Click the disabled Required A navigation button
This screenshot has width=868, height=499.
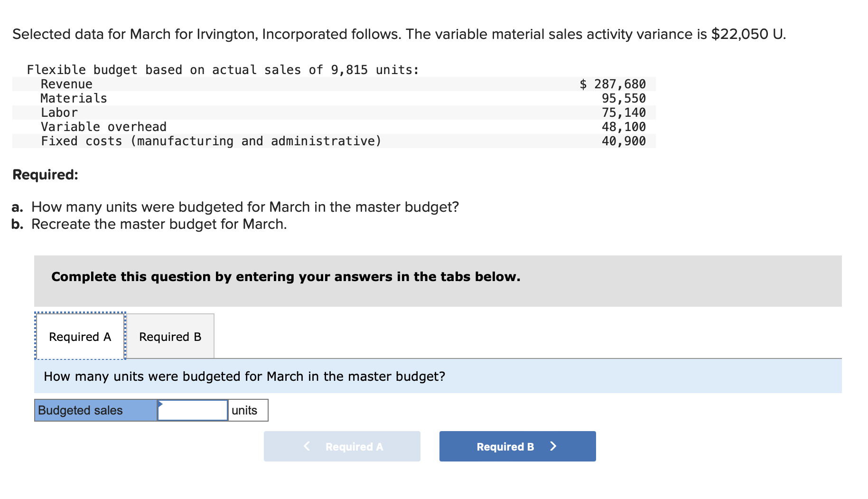(342, 446)
